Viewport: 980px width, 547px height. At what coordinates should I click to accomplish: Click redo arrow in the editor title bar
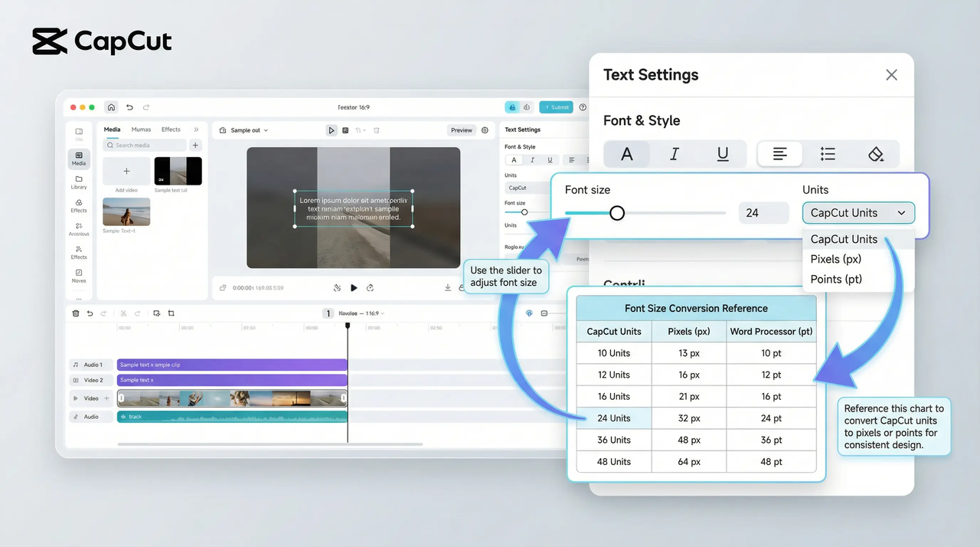146,107
